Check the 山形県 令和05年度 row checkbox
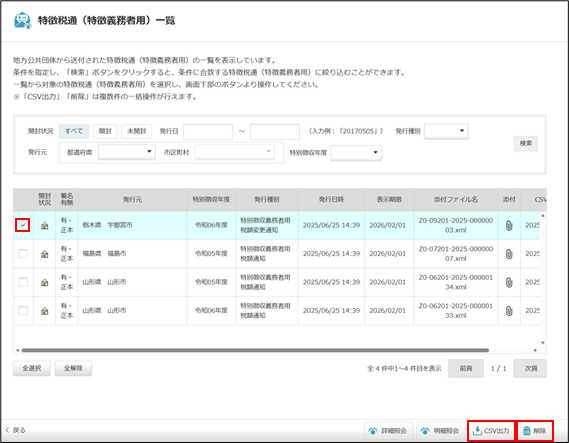The width and height of the screenshot is (569, 443). pyautogui.click(x=23, y=282)
